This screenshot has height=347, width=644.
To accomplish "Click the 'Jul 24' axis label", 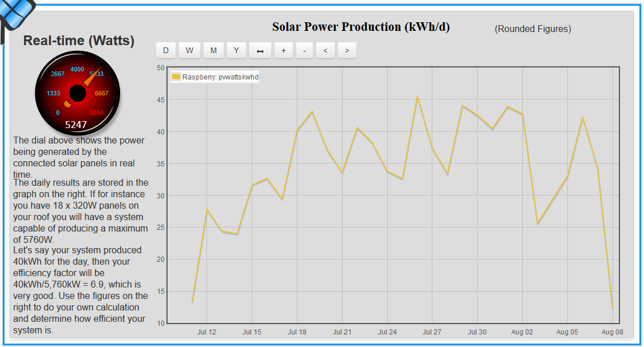I will click(x=387, y=332).
